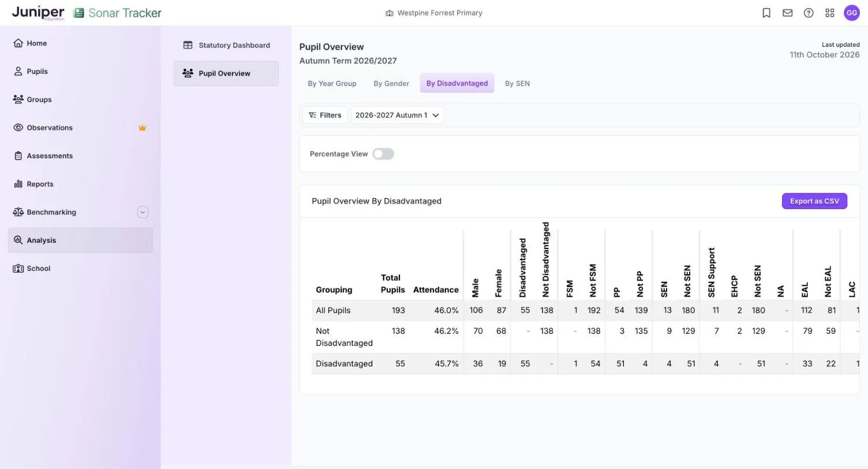Open the 2026-2027 Autumn 1 term dropdown

pyautogui.click(x=397, y=115)
